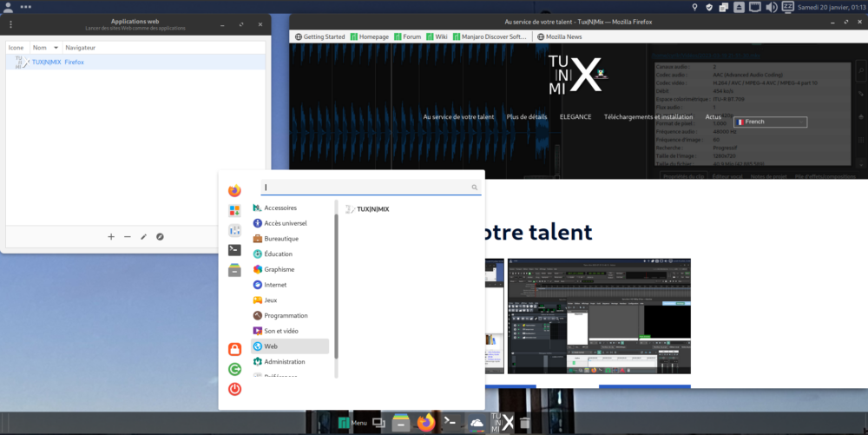Open the software manager favorite in menu sidebar

(234, 210)
